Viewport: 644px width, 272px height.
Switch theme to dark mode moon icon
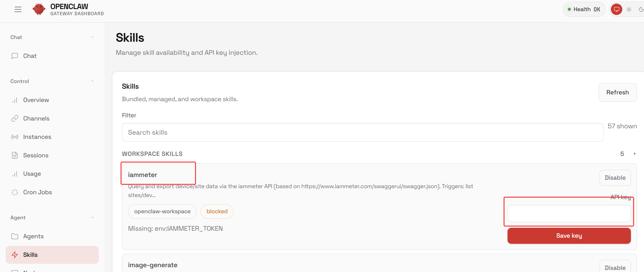(641, 9)
